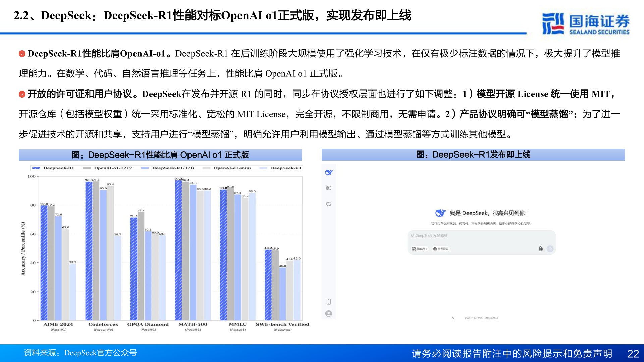
Task: Click the AIME 2024 axis label
Action: 58,324
